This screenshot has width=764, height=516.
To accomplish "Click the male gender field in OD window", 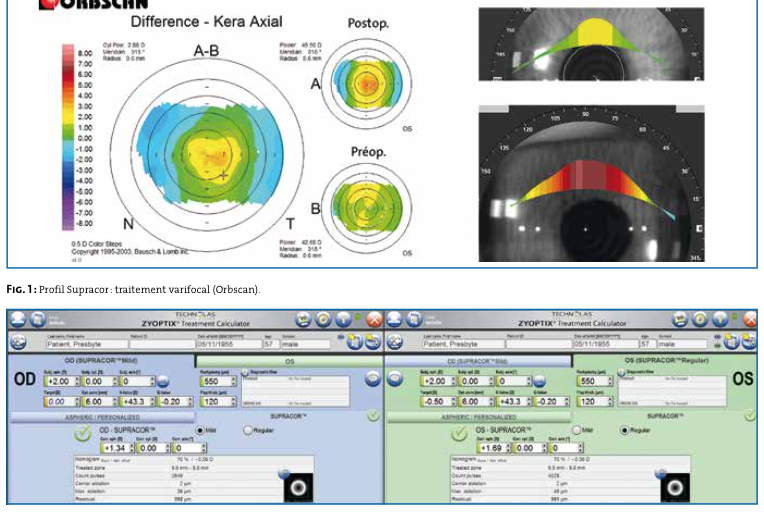I will tap(306, 344).
